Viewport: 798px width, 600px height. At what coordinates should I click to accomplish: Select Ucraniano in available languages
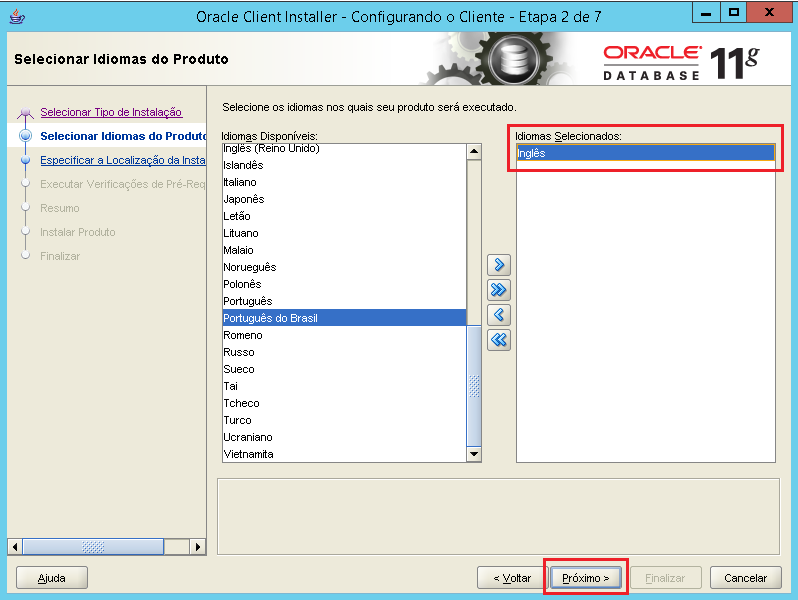click(344, 437)
